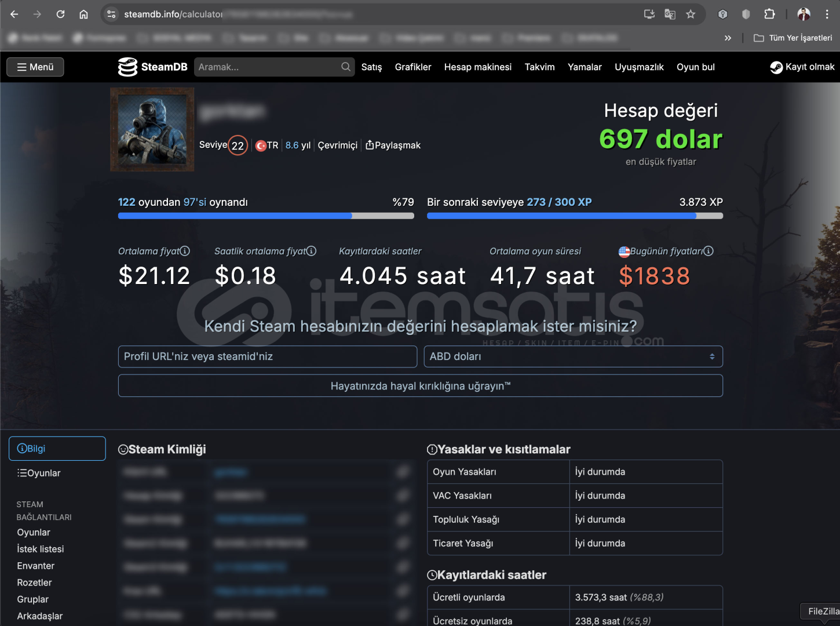This screenshot has height=626, width=840.
Task: Click the install app icon in address bar
Action: point(649,14)
